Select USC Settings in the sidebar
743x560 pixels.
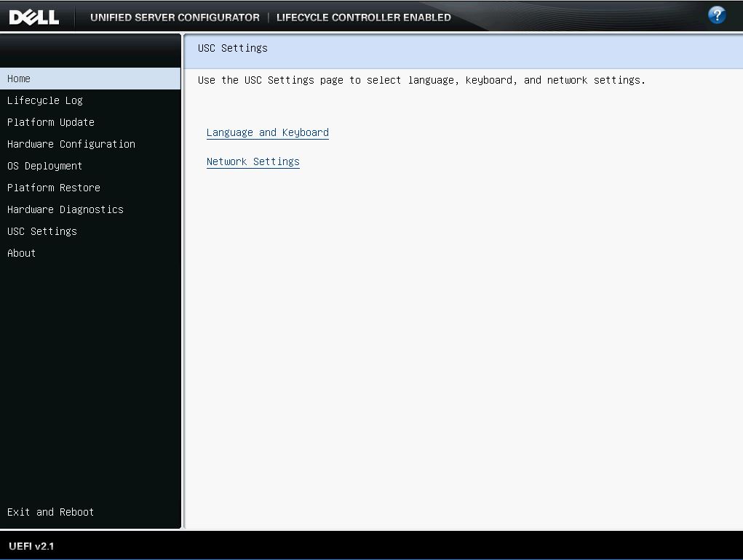coord(41,231)
